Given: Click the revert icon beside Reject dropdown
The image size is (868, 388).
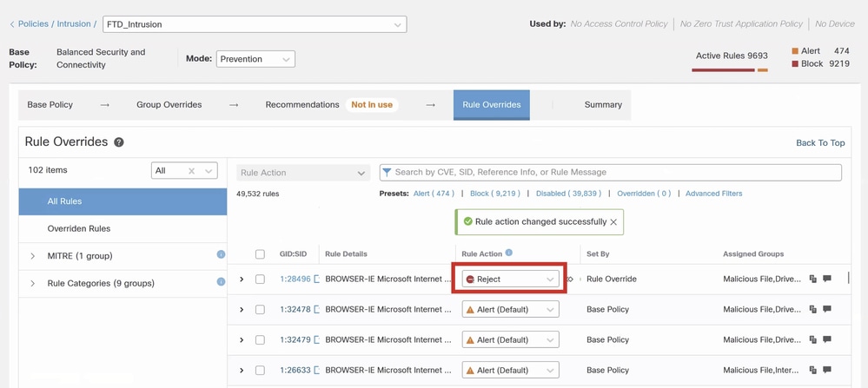Looking at the screenshot, I should (570, 279).
